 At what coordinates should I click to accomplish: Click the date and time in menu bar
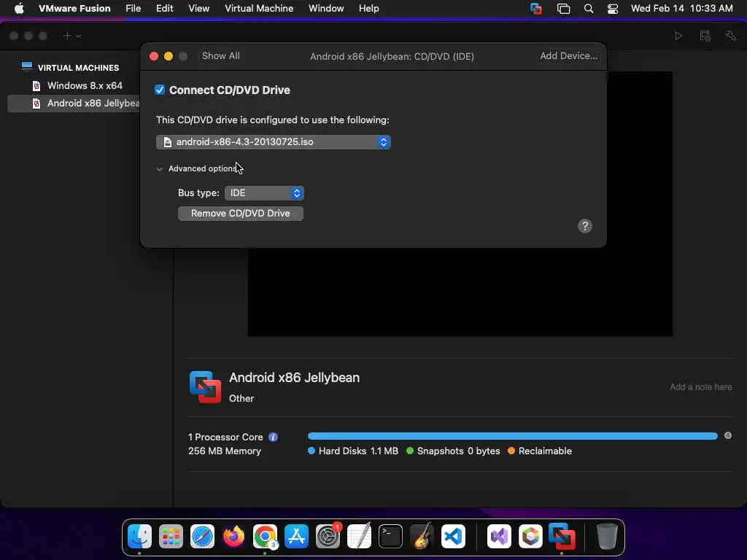coord(682,9)
